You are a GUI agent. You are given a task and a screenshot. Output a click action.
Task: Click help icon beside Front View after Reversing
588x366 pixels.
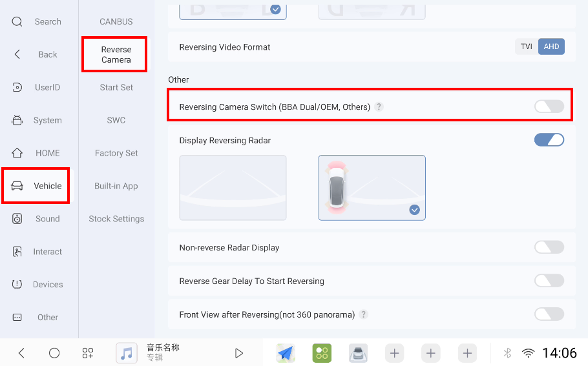363,314
